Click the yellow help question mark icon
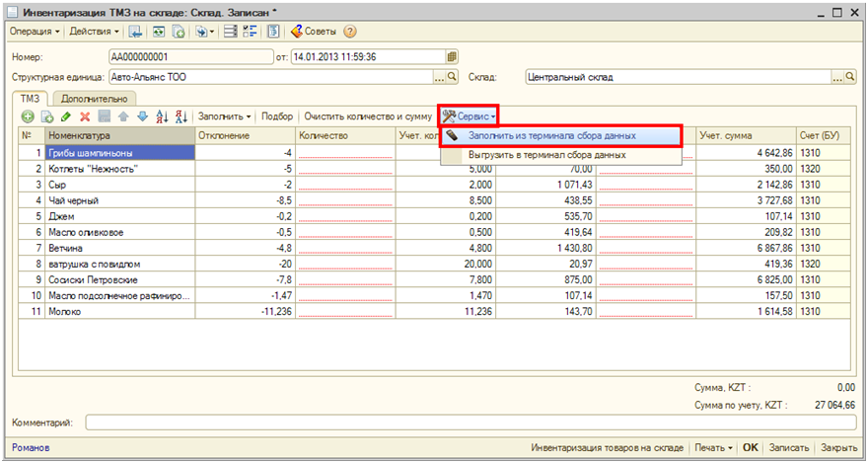This screenshot has width=868, height=463. [349, 32]
